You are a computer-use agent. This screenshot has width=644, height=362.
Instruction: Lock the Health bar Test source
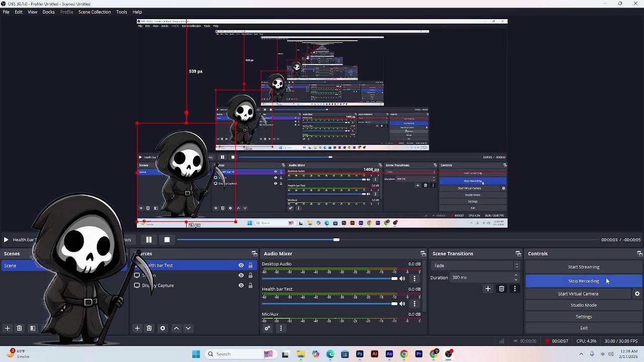[250, 265]
